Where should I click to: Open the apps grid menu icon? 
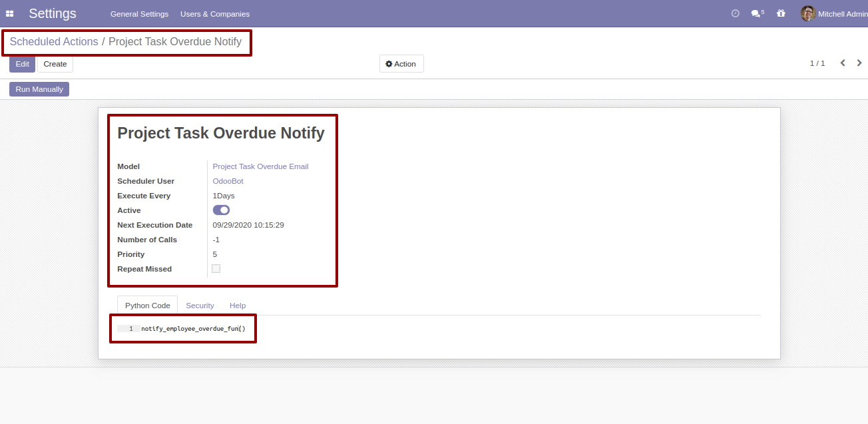pyautogui.click(x=9, y=13)
